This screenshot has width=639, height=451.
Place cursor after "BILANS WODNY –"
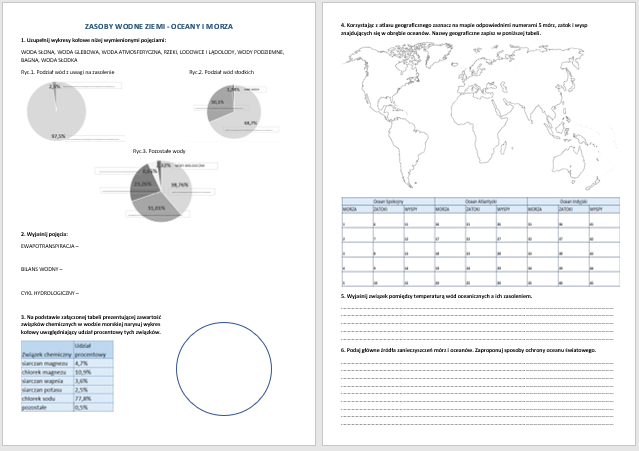click(65, 269)
